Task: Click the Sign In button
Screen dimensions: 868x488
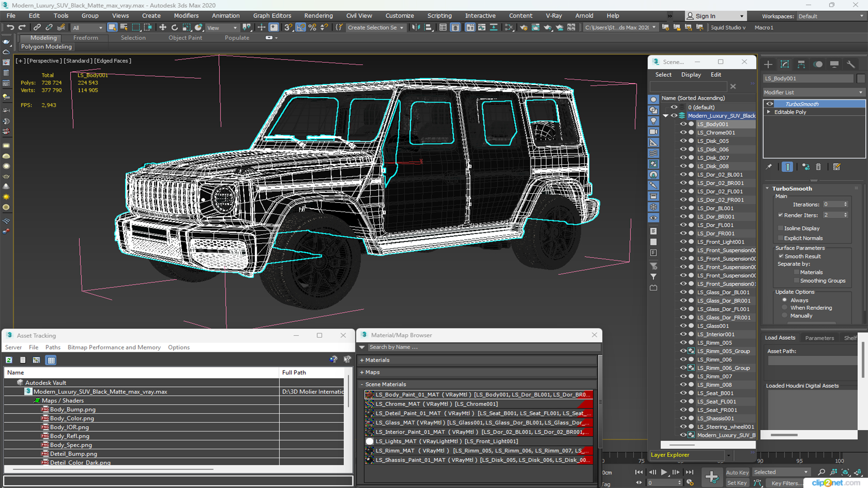Action: pyautogui.click(x=715, y=16)
